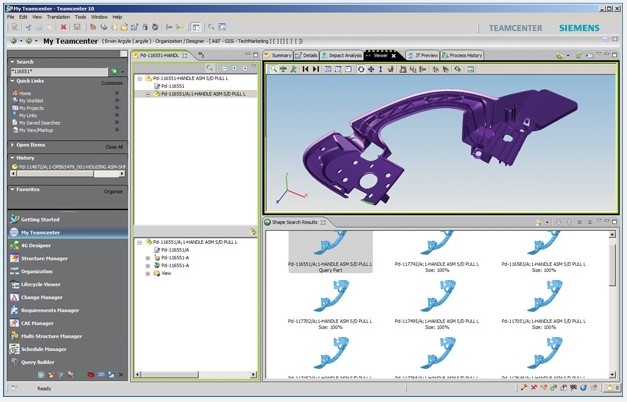This screenshot has height=402, width=627.
Task: Launch Change Manager from the sidebar
Action: [x=42, y=297]
